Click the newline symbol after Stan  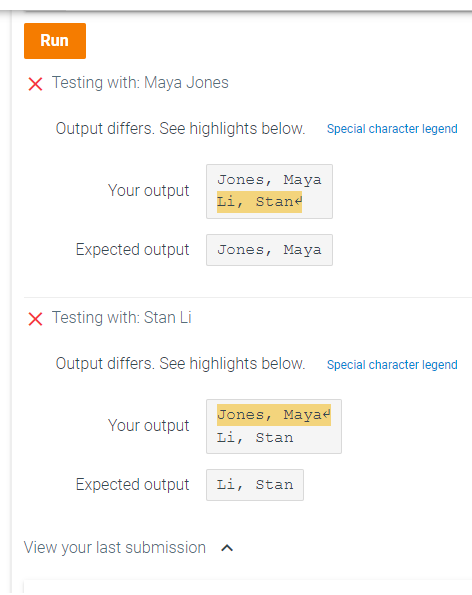click(x=298, y=200)
